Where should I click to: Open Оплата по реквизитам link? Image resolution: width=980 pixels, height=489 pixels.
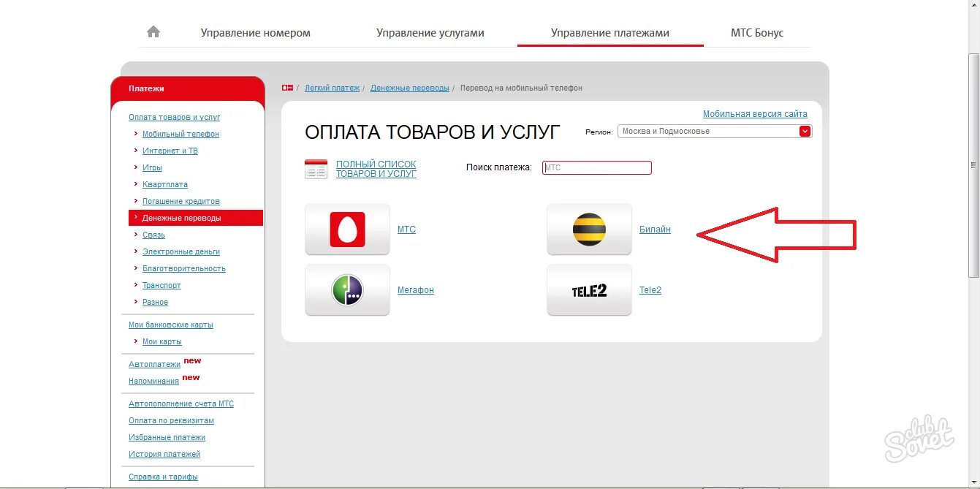(171, 420)
